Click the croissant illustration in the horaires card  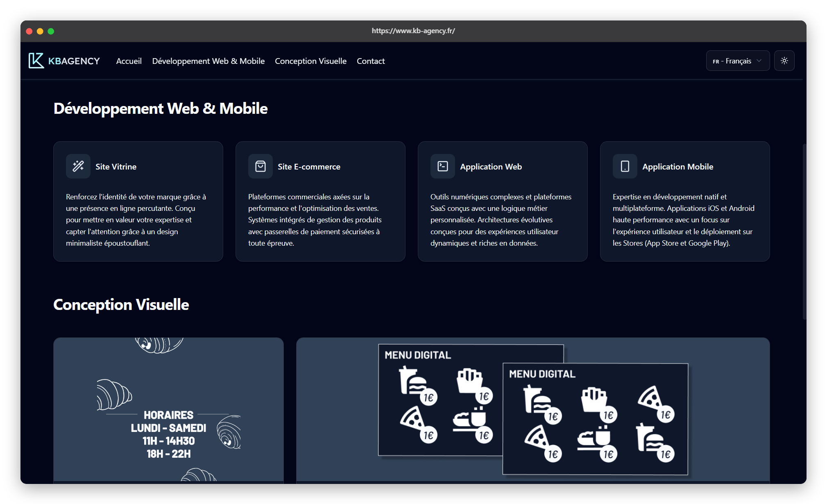(114, 395)
